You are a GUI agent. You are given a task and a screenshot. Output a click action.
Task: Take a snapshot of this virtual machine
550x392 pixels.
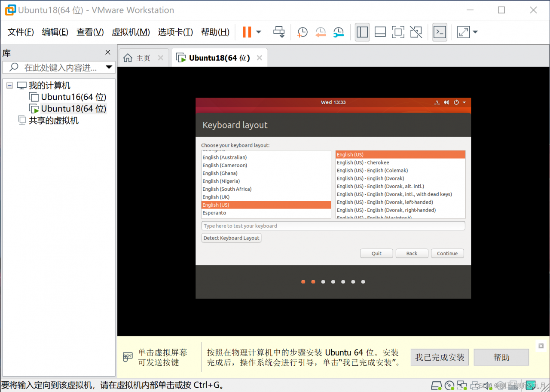[x=302, y=32]
